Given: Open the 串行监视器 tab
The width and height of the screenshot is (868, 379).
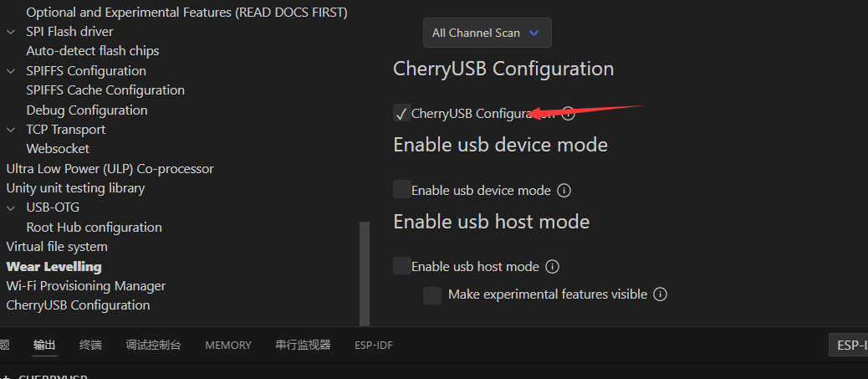Looking at the screenshot, I should [x=303, y=345].
